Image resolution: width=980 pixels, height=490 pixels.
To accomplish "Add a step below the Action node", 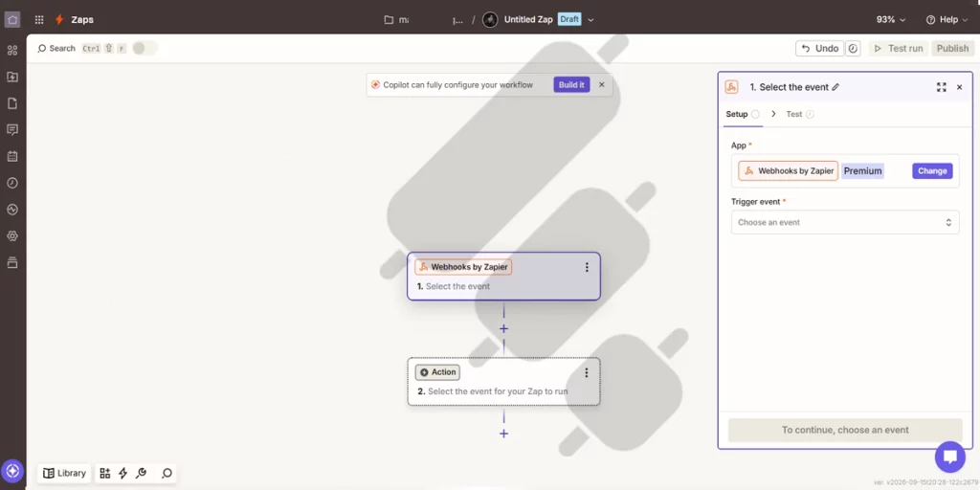I will point(503,434).
